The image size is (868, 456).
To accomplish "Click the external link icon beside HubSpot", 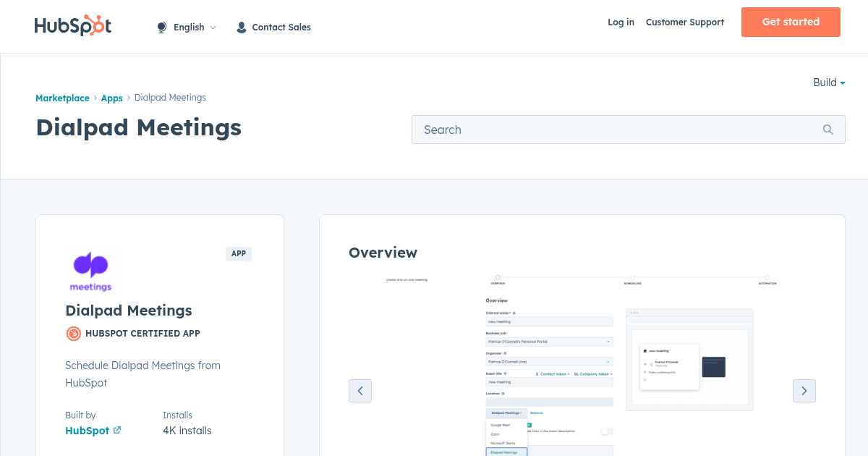I will (117, 430).
